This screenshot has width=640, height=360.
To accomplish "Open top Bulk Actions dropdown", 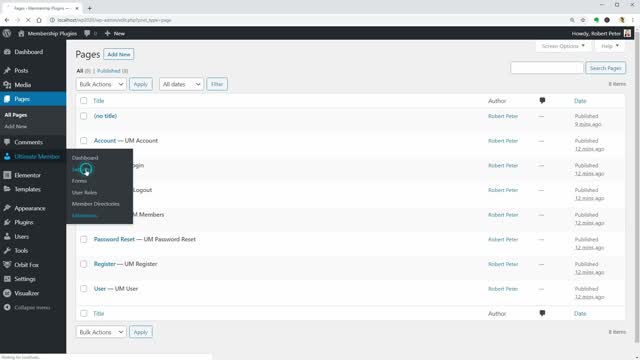I will [101, 84].
